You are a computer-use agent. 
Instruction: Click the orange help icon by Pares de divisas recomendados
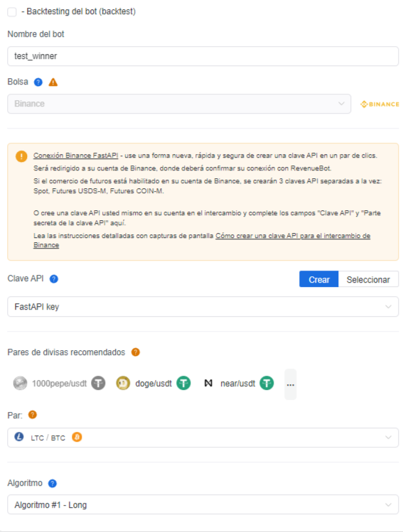pyautogui.click(x=136, y=352)
